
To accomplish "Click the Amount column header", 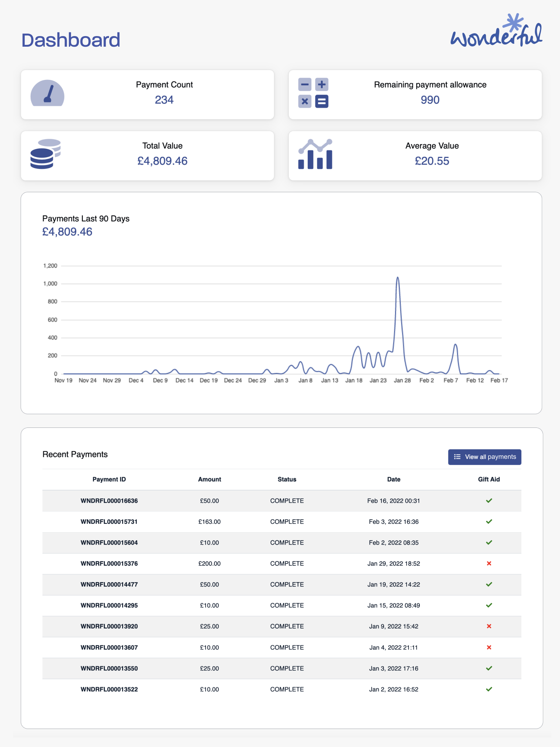I will click(x=209, y=479).
